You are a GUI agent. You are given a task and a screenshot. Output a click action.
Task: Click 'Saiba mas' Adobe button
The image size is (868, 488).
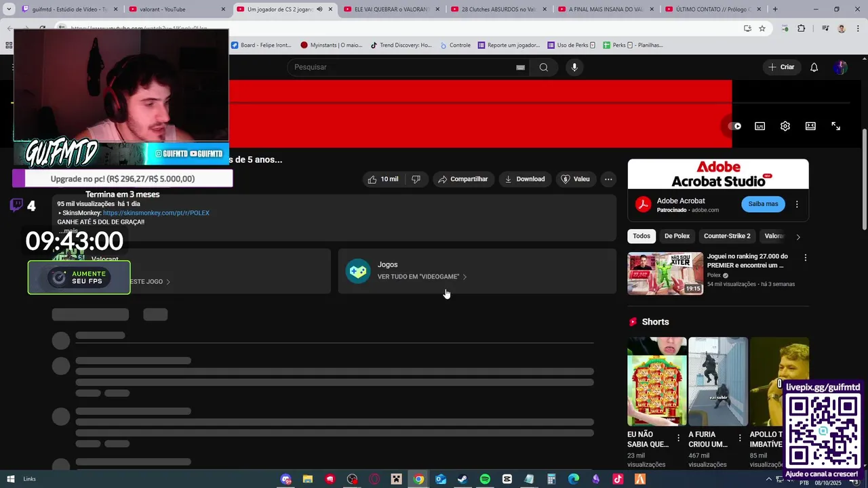point(763,204)
